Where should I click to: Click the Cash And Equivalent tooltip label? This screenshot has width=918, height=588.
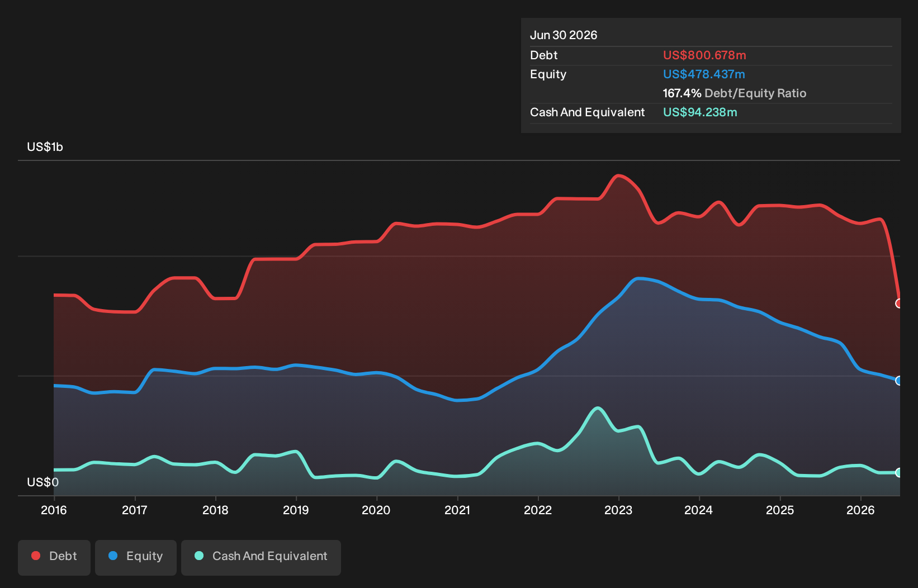[x=588, y=112]
